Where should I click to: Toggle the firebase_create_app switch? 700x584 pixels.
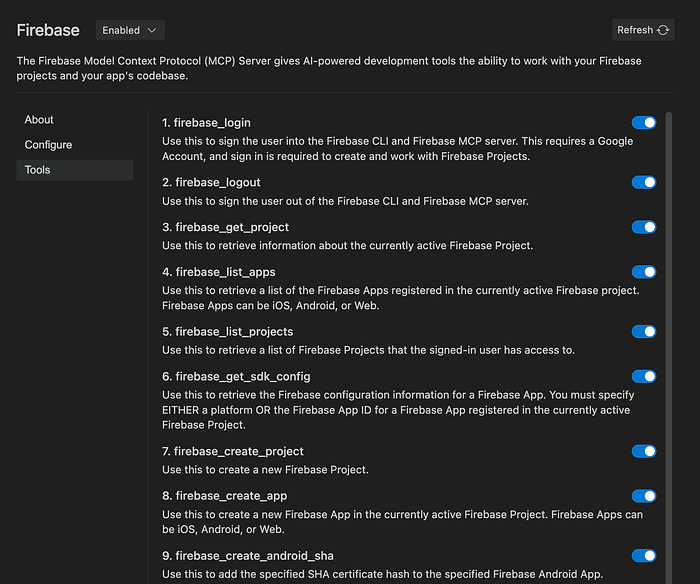click(643, 496)
